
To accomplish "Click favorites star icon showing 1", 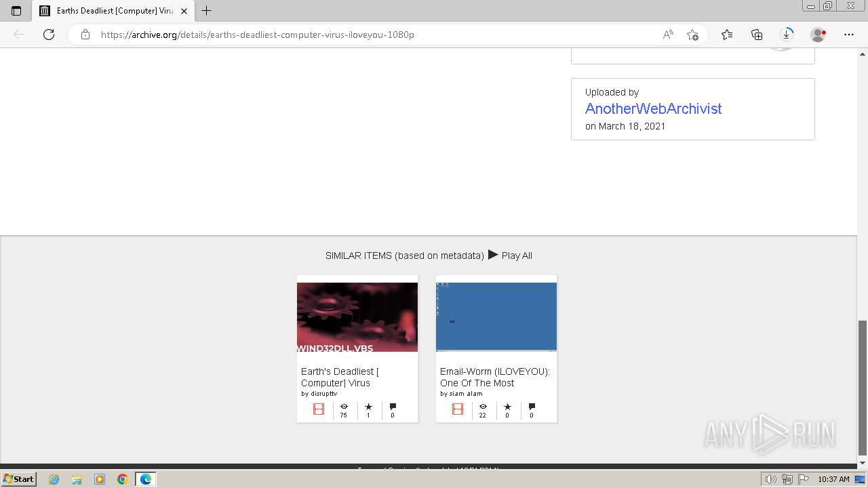I will point(368,407).
